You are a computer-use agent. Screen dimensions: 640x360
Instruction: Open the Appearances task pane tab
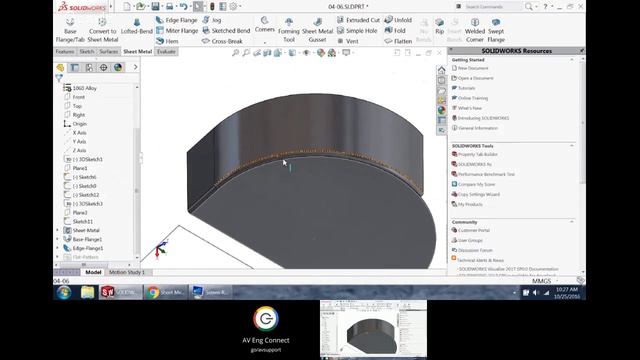(x=442, y=110)
